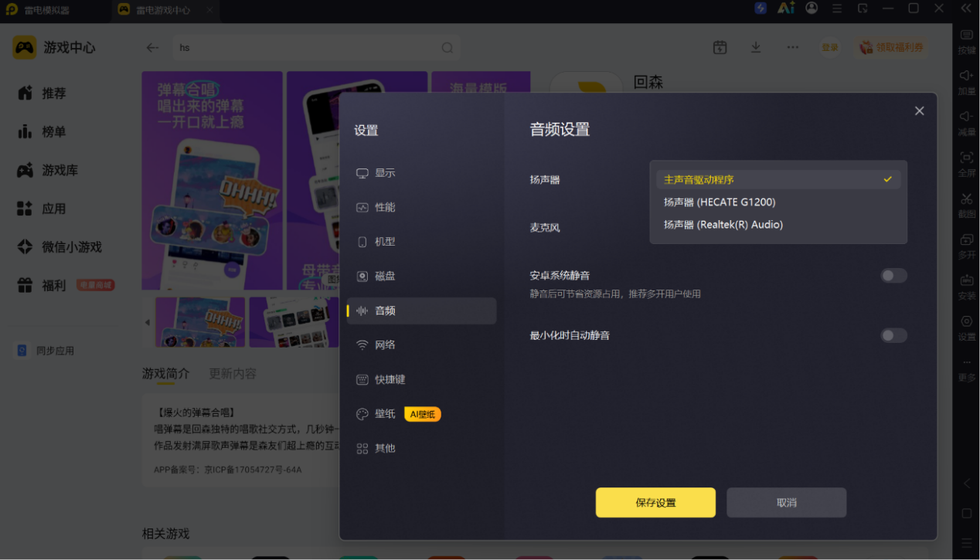Open 其他 settings category
This screenshot has width=980, height=560.
pyautogui.click(x=421, y=448)
